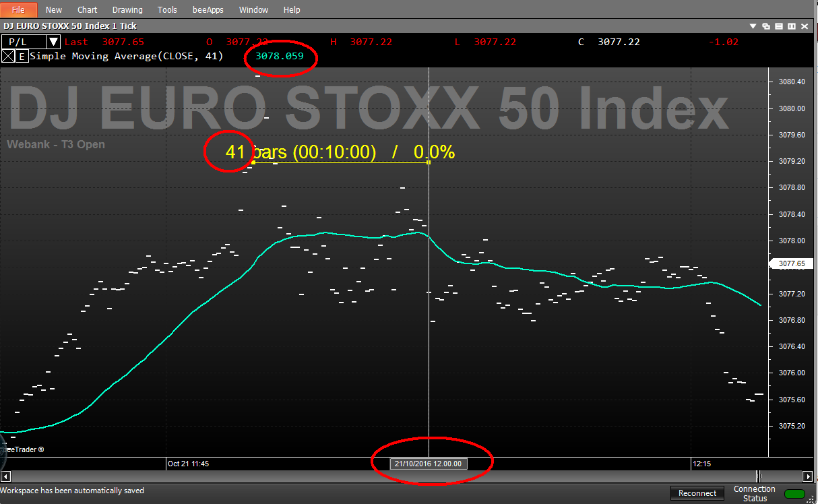
Task: Click the green Connection Status indicator
Action: [x=795, y=494]
